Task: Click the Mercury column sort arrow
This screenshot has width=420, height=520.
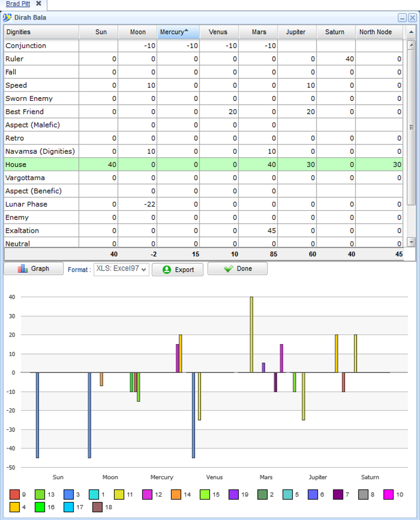Action: [x=186, y=31]
